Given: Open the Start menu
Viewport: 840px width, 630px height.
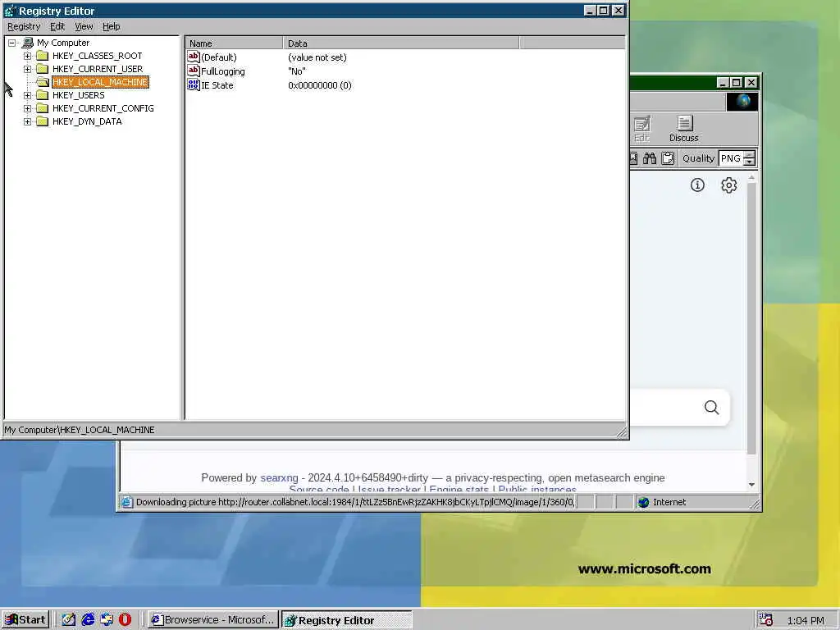Looking at the screenshot, I should click(x=25, y=620).
